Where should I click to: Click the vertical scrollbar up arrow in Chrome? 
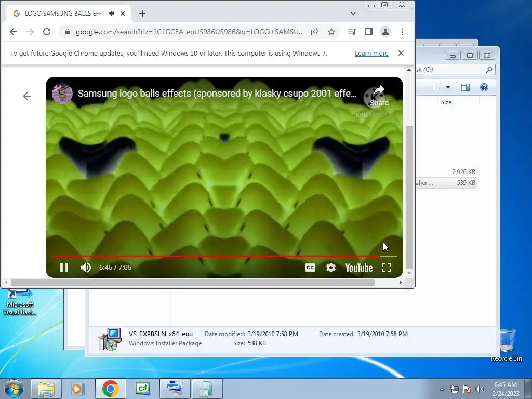409,70
